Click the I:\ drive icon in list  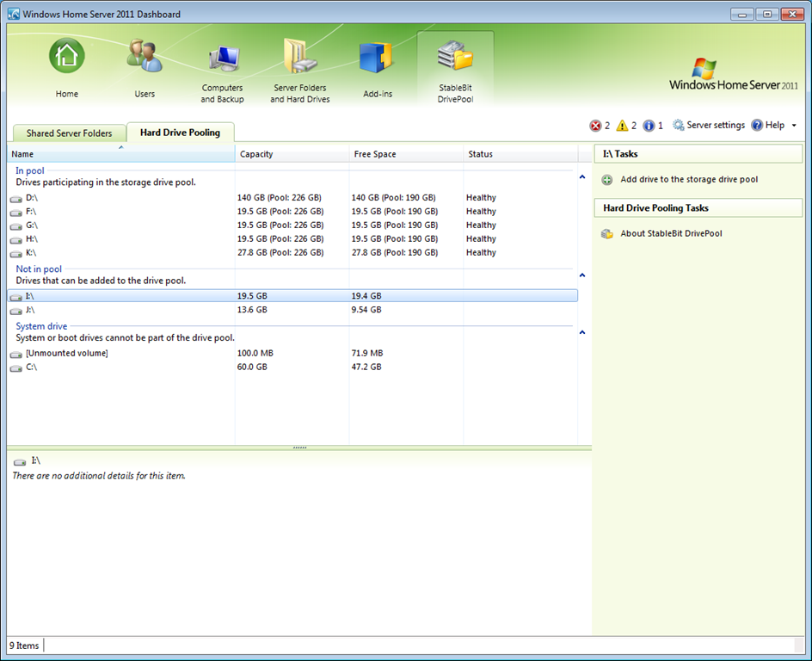click(x=16, y=297)
